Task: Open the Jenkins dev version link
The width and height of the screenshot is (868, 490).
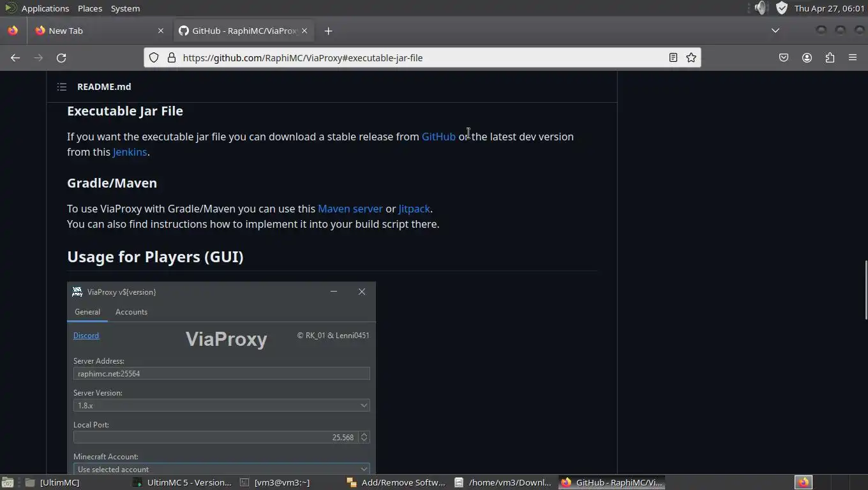Action: [x=130, y=152]
